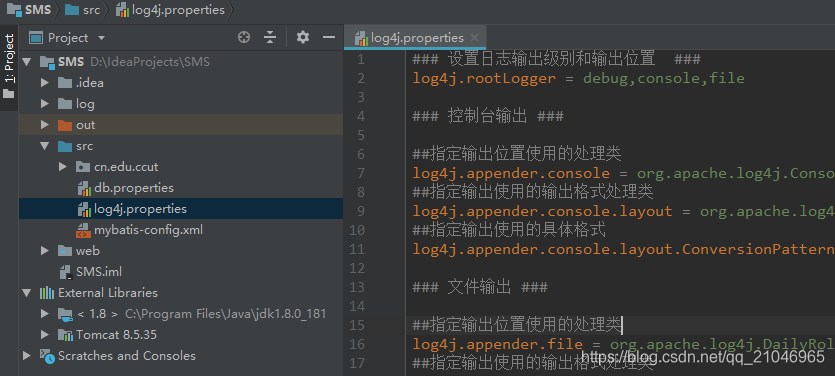Click line number 16 in gutter
This screenshot has width=835, height=376.
[x=357, y=344]
